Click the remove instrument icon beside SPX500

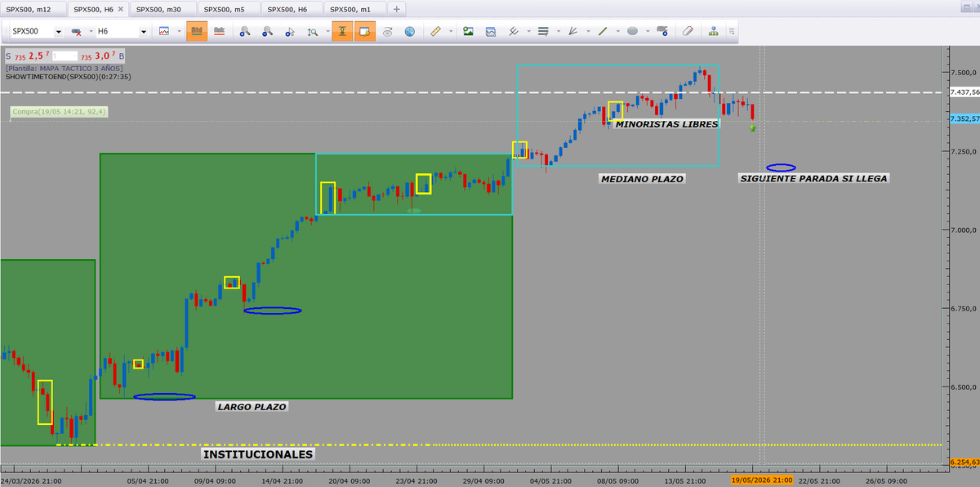77,32
